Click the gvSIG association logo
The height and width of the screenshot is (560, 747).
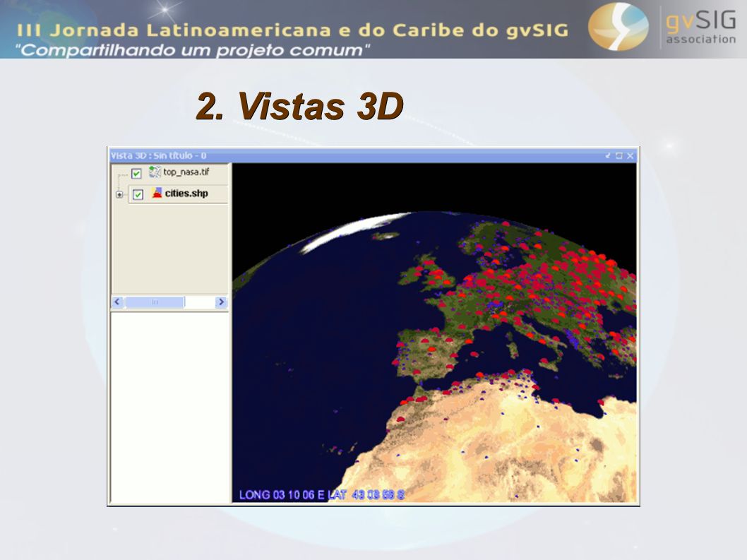(663, 27)
